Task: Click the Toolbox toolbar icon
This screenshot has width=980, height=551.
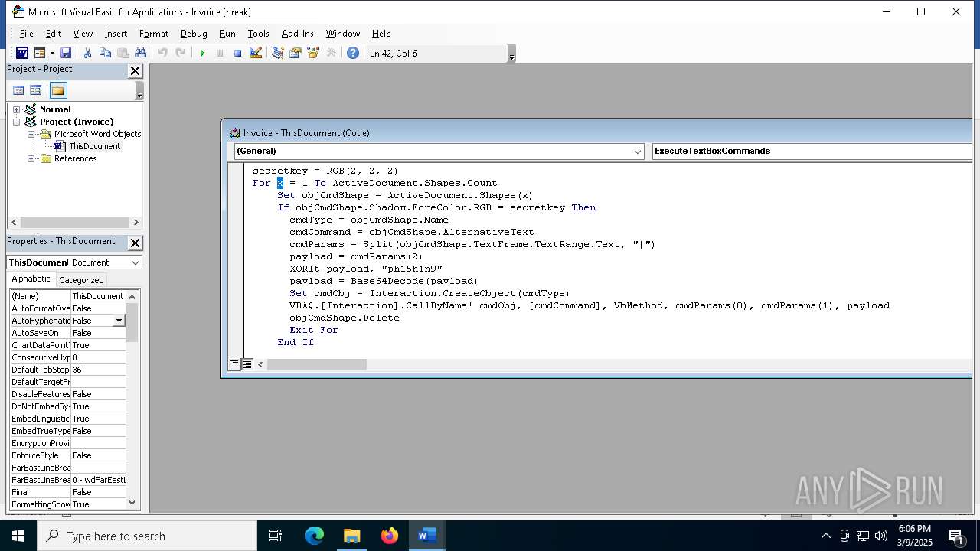Action: 331,53
